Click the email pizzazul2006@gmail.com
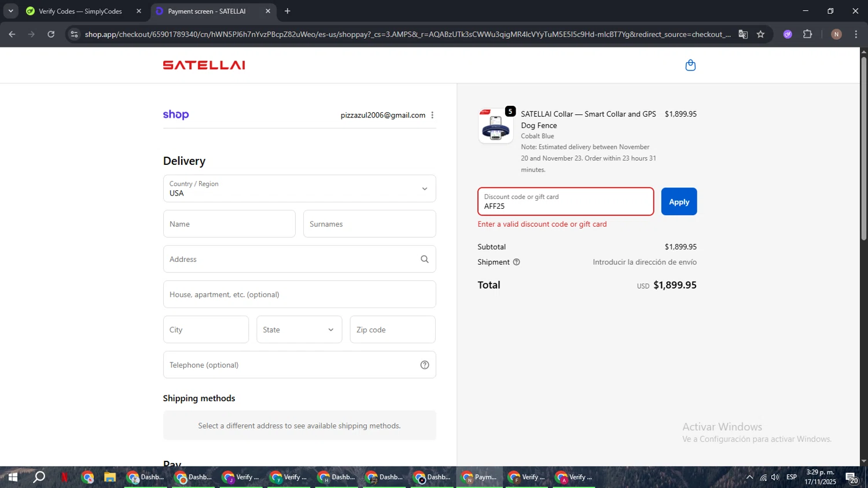 tap(382, 115)
